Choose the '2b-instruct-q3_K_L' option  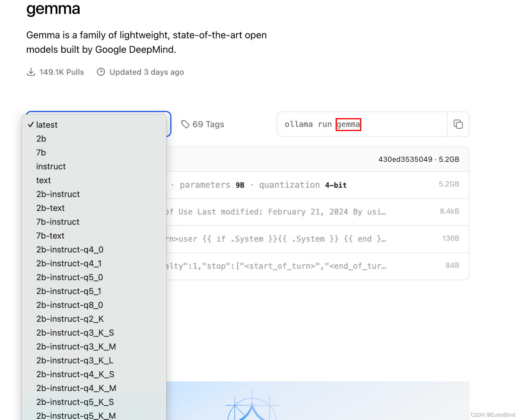click(94, 360)
